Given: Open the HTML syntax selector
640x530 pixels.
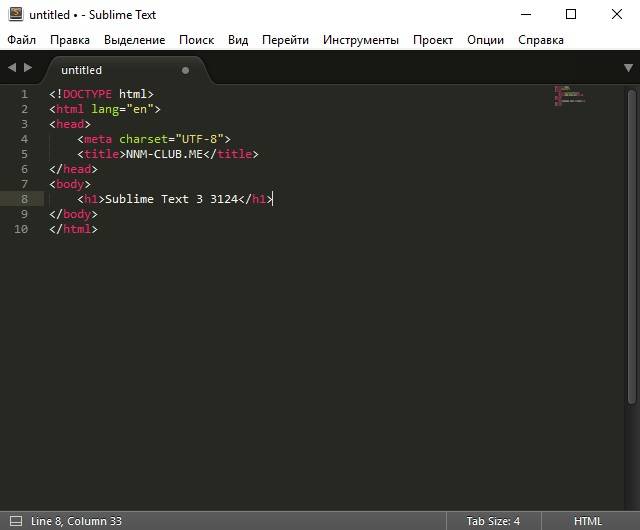Looking at the screenshot, I should coord(588,521).
